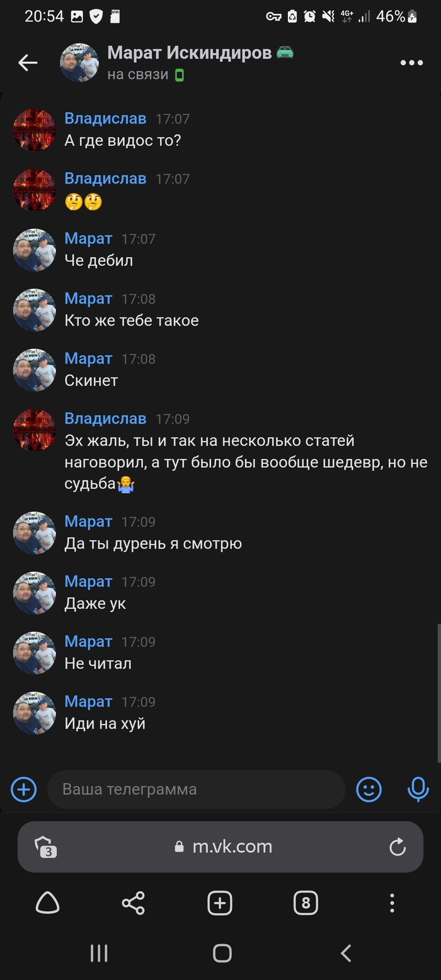441x980 pixels.
Task: Tap the back arrow in chat header
Action: (x=28, y=62)
